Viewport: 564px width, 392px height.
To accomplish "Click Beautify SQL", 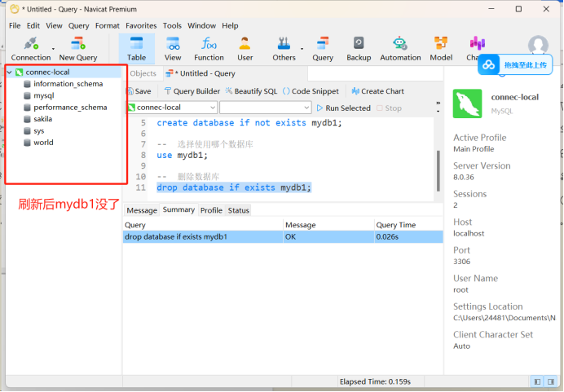I will pyautogui.click(x=251, y=91).
